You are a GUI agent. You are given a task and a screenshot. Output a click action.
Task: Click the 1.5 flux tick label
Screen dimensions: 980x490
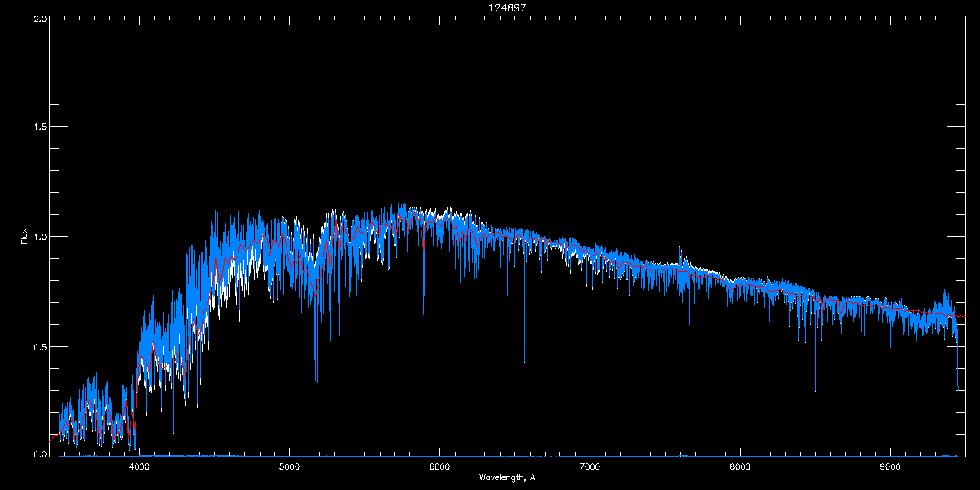(x=39, y=127)
